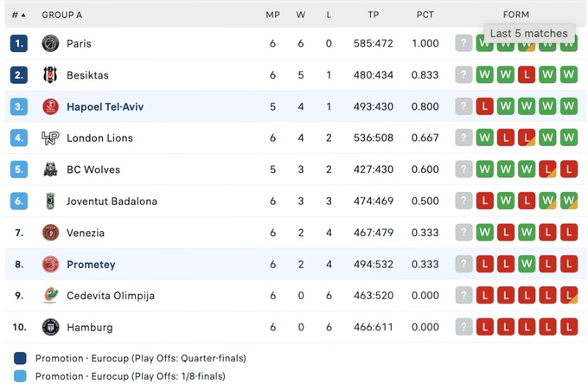Click the Joventut Badalona team crest

[x=50, y=202]
